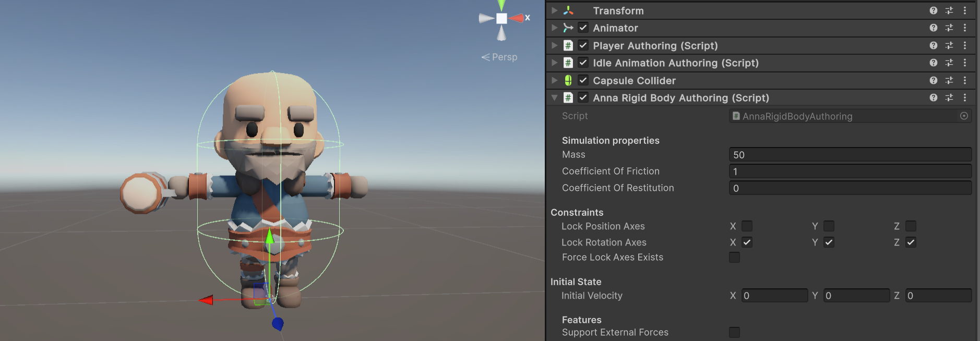Disable the Animator component checkbox
The height and width of the screenshot is (341, 980).
tap(583, 28)
